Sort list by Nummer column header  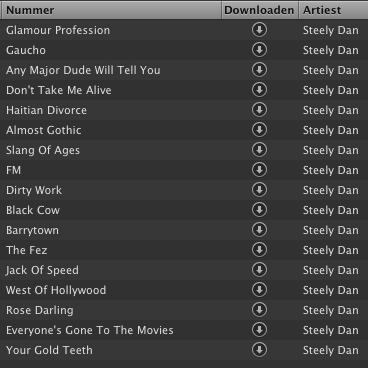tap(111, 10)
